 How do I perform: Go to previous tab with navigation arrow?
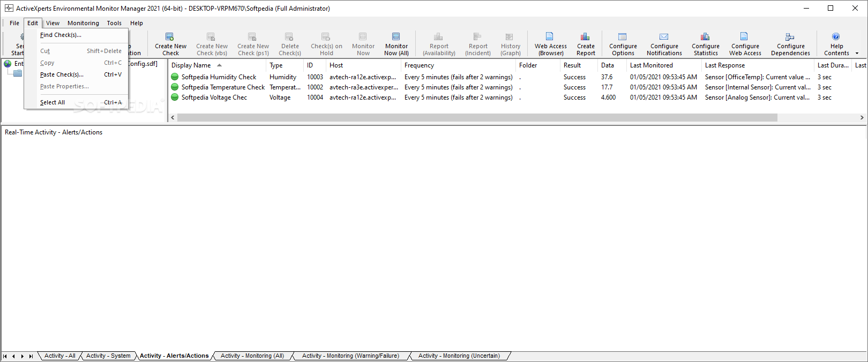(x=13, y=356)
